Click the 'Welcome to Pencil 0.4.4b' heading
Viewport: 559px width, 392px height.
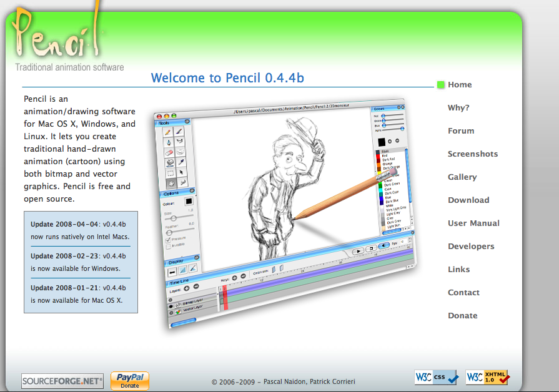click(x=227, y=77)
